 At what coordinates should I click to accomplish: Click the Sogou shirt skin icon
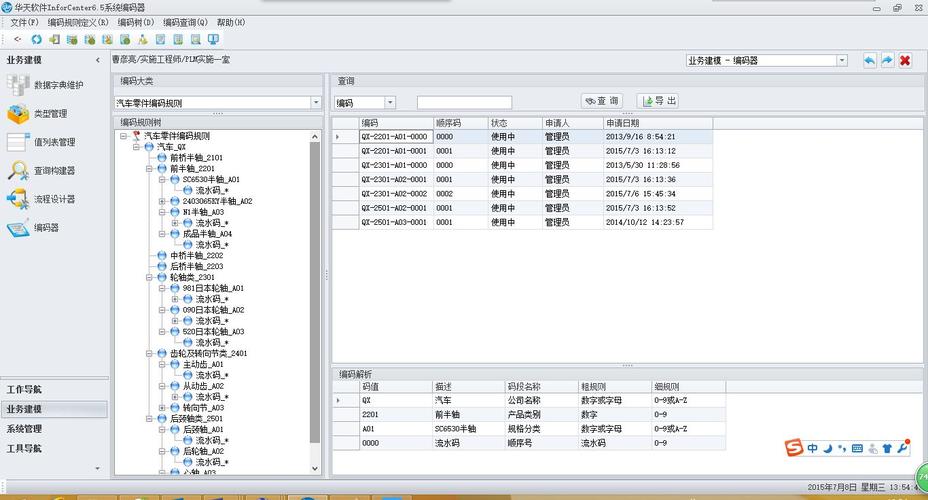[887, 449]
